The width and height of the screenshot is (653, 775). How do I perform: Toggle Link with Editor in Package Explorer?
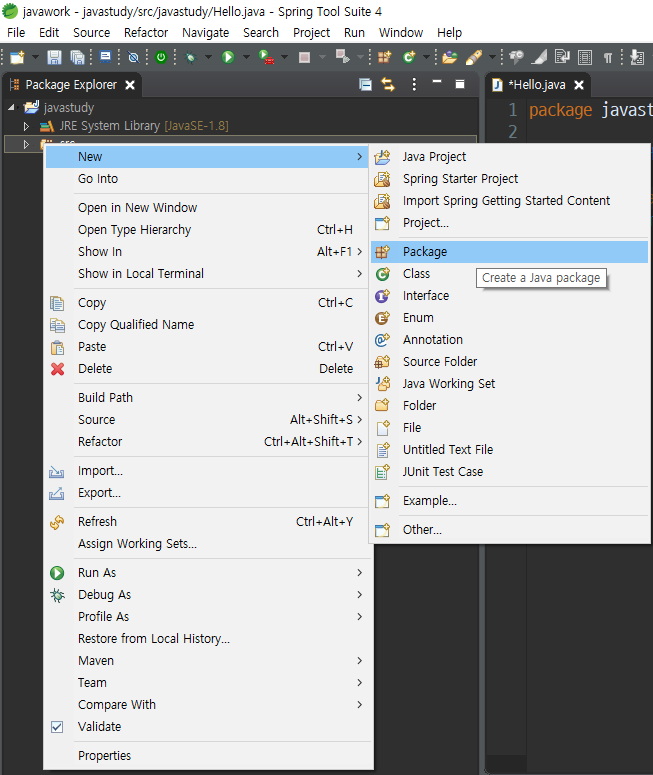(x=388, y=85)
